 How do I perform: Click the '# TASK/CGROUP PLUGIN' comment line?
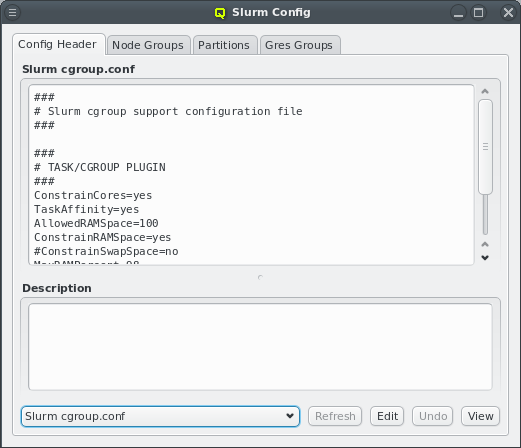click(x=100, y=167)
